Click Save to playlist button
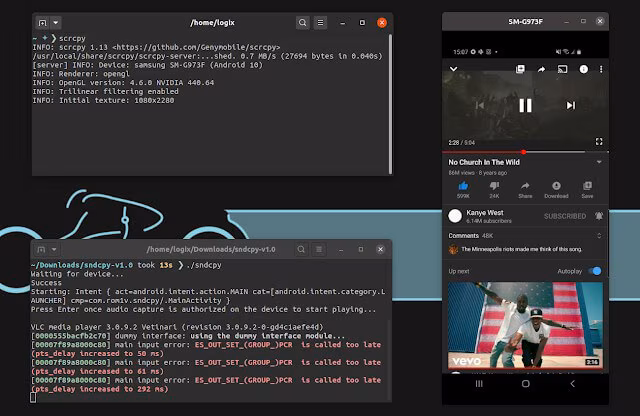The height and width of the screenshot is (416, 640). (587, 190)
